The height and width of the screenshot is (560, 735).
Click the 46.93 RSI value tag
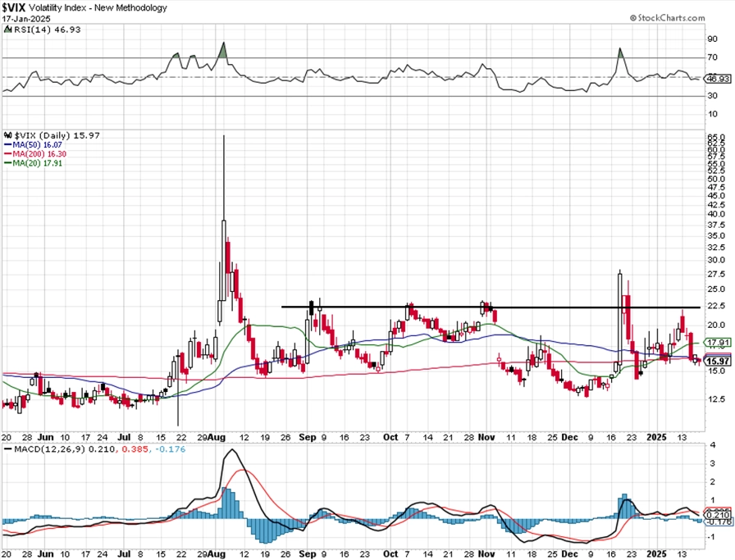click(x=718, y=78)
